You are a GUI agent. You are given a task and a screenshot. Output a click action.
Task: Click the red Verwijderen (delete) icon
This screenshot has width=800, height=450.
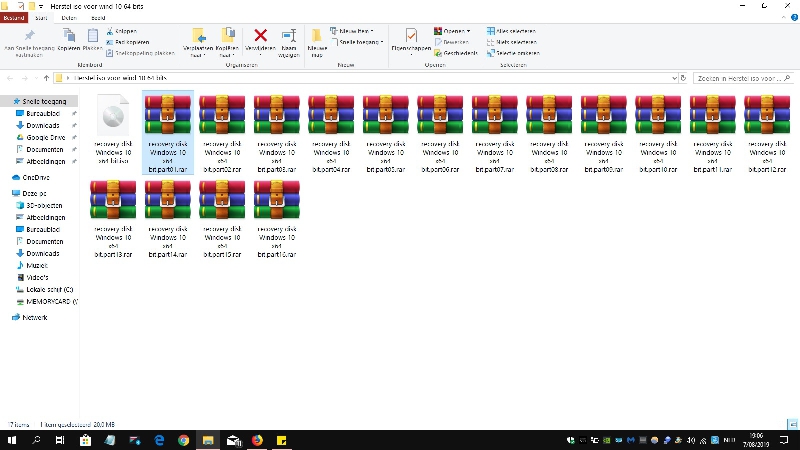pyautogui.click(x=261, y=38)
